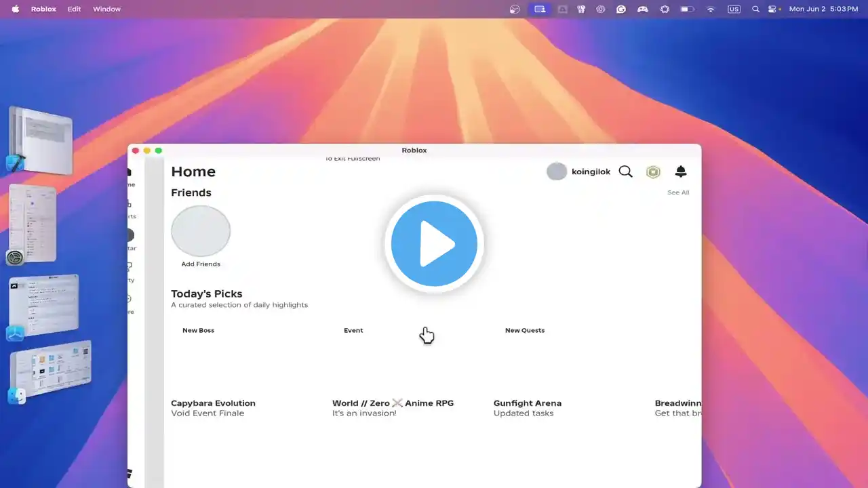The width and height of the screenshot is (868, 488).
Task: Click It's an invasion! subtitle
Action: (364, 413)
